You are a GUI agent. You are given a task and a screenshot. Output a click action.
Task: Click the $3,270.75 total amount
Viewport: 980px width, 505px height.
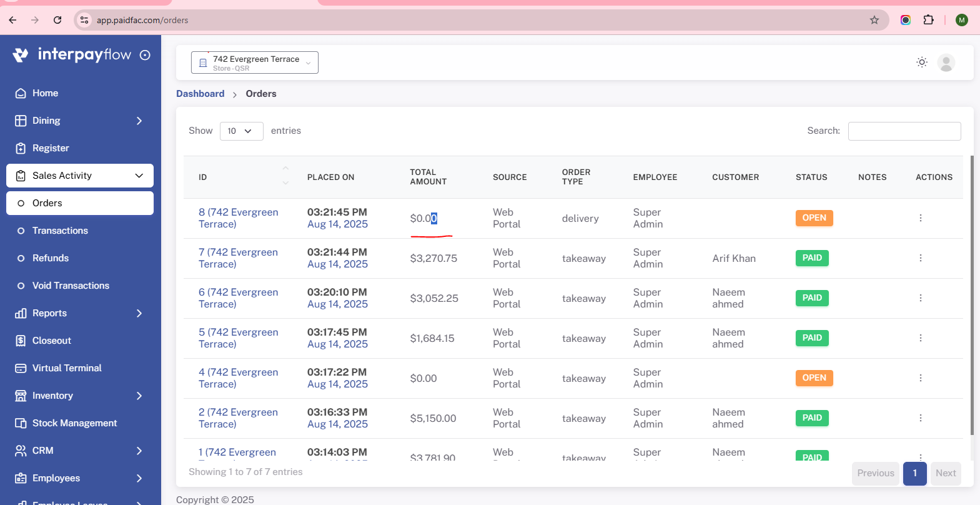tap(433, 258)
